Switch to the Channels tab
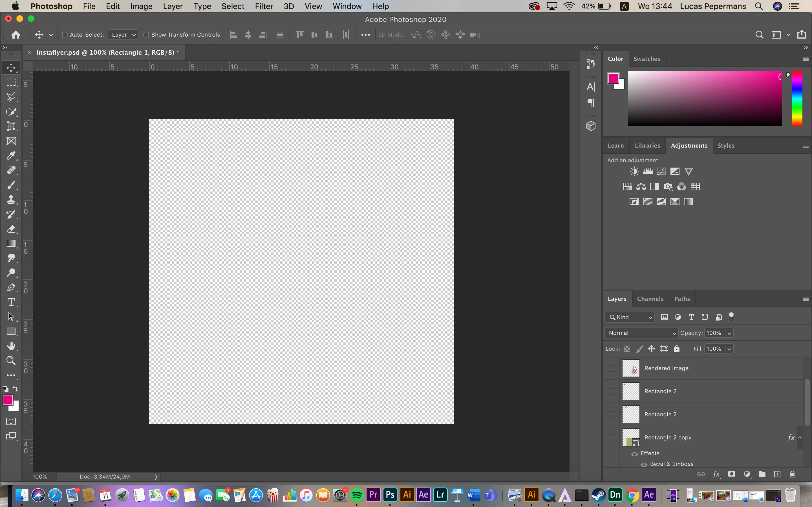 pos(650,299)
